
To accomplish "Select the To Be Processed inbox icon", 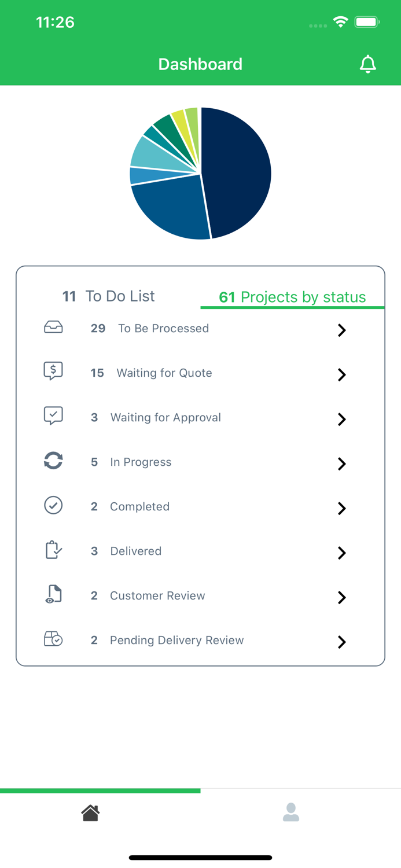I will (53, 326).
